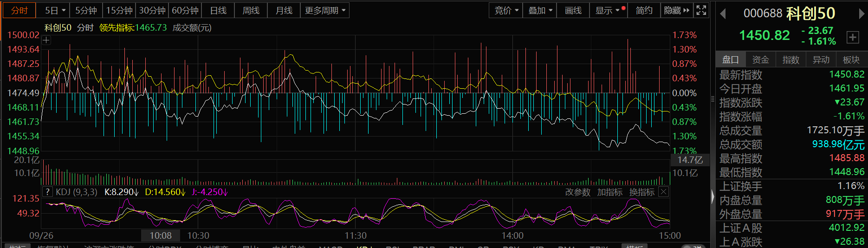Collapse the right panel with the splitter arrow
Image resolution: width=868 pixels, height=248 pixels.
pyautogui.click(x=713, y=197)
